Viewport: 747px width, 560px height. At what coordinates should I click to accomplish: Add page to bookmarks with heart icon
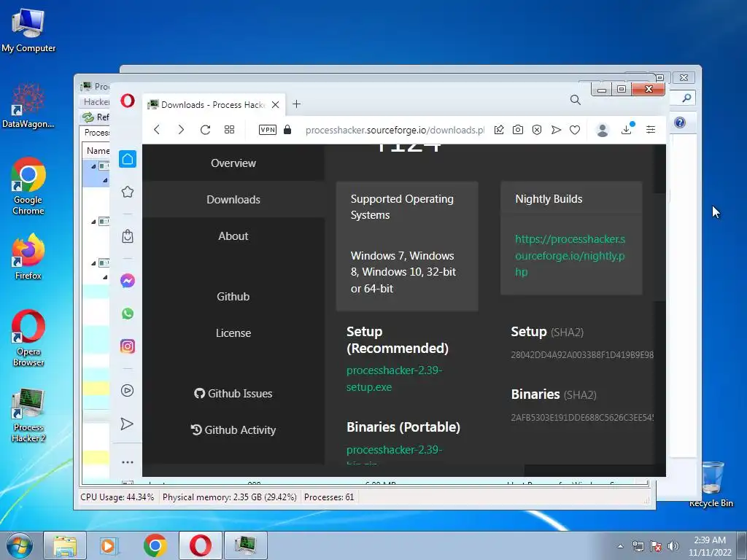575,130
